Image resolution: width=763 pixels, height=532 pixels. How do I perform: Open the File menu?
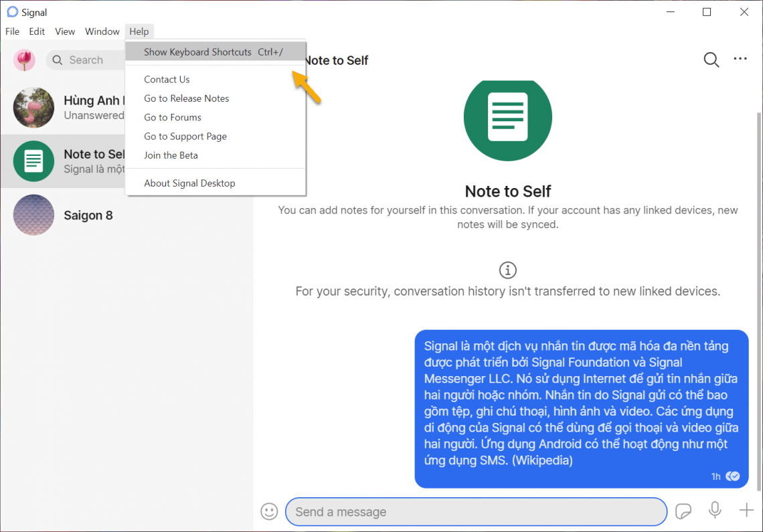point(12,31)
